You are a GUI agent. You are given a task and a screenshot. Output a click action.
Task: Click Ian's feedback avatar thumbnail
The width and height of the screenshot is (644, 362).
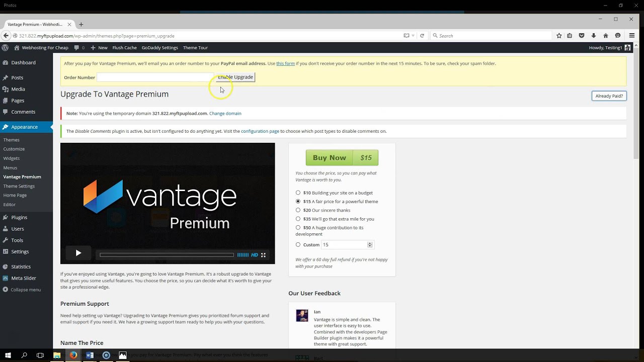pos(302,315)
